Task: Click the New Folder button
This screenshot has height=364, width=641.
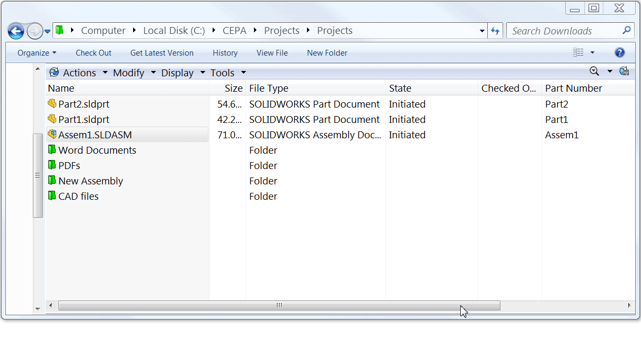Action: (x=327, y=53)
